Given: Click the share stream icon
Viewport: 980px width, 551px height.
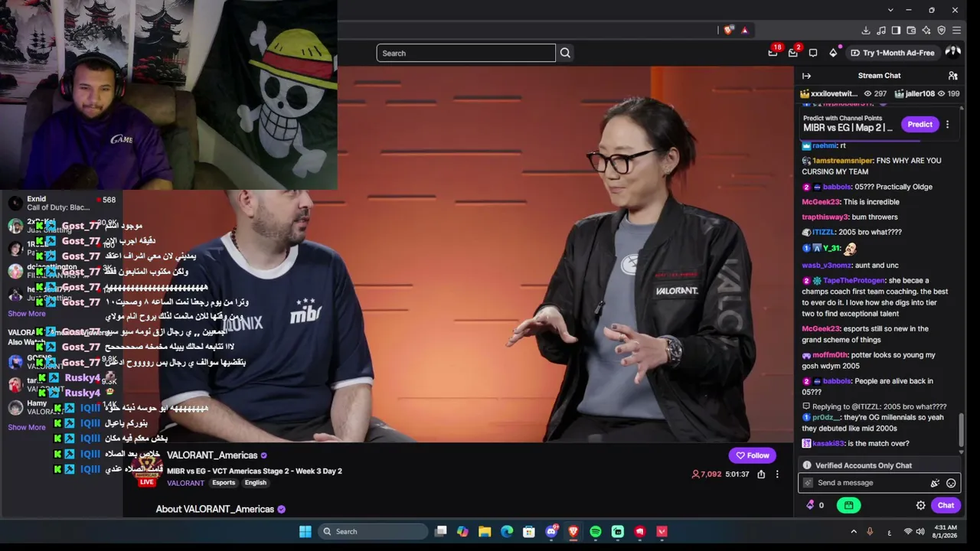Looking at the screenshot, I should coord(761,474).
